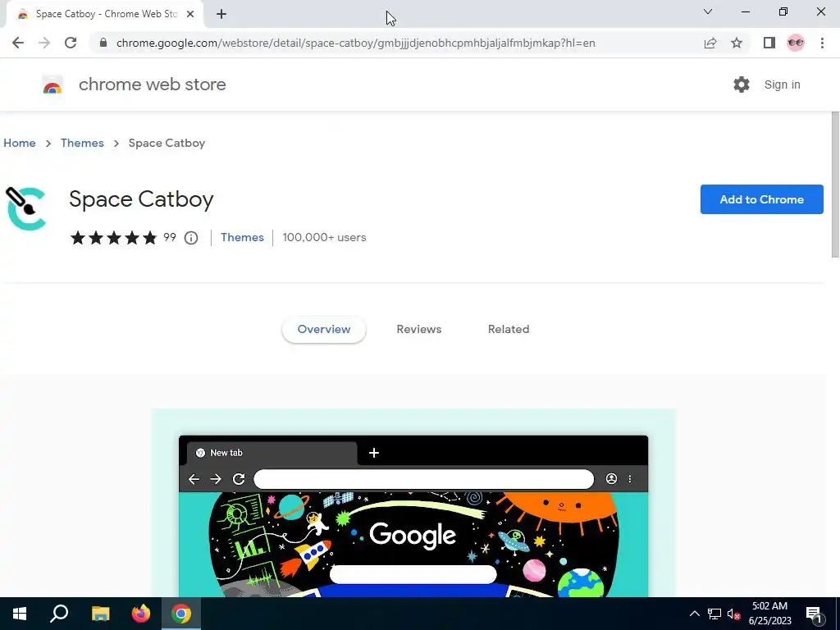Go to Home breadcrumb link
The height and width of the screenshot is (630, 840).
(x=20, y=143)
